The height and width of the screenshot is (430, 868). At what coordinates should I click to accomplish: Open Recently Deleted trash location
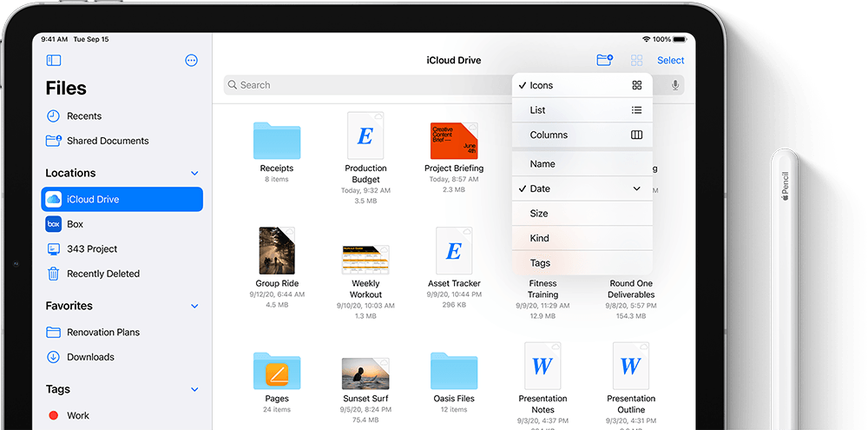[x=102, y=274]
